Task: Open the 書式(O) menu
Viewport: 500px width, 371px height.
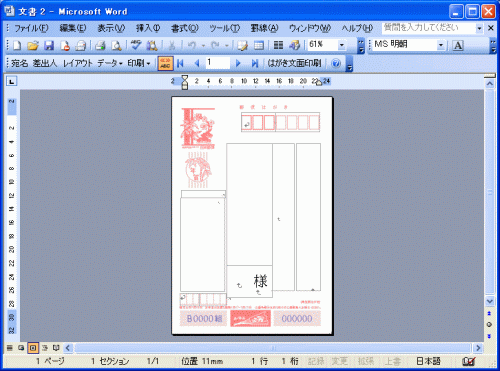Action: tap(184, 28)
